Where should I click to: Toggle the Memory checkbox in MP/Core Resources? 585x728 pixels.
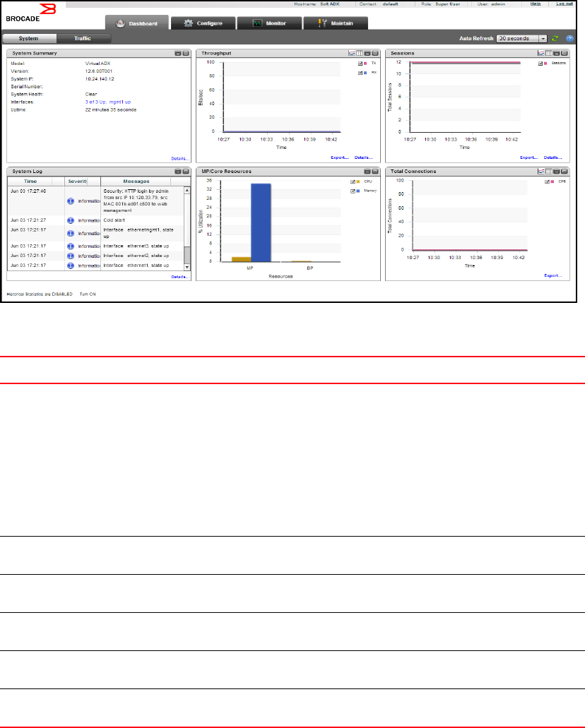click(352, 191)
